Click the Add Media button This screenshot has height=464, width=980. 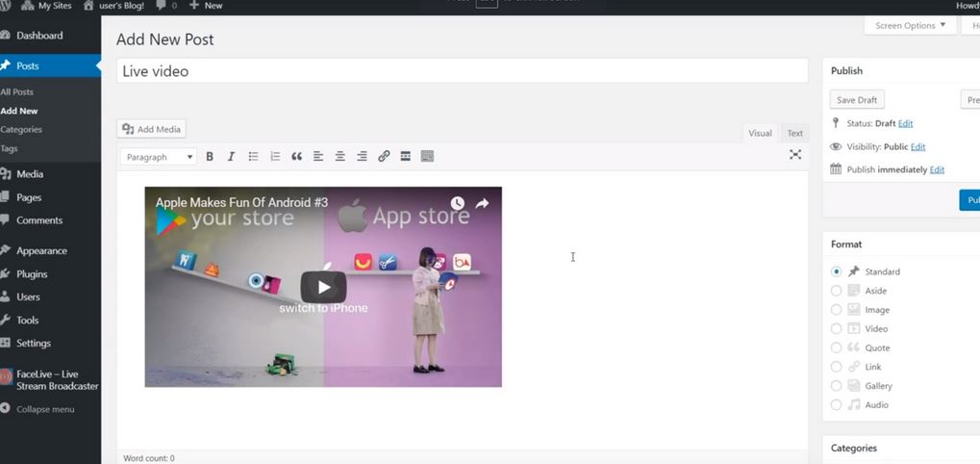(151, 129)
